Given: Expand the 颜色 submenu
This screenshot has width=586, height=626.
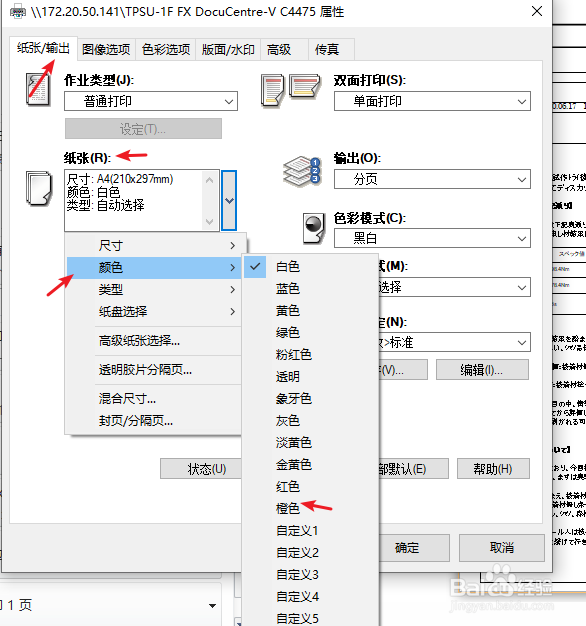Looking at the screenshot, I should (x=156, y=267).
